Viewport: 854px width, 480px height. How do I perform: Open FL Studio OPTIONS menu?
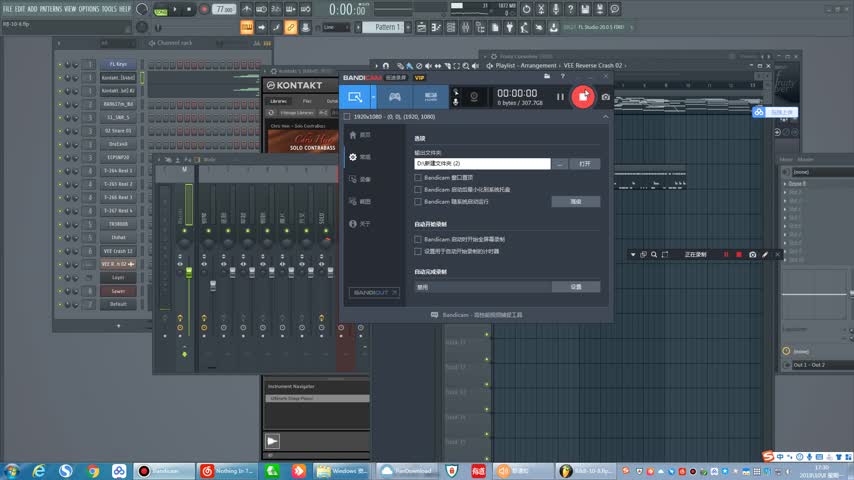88,9
